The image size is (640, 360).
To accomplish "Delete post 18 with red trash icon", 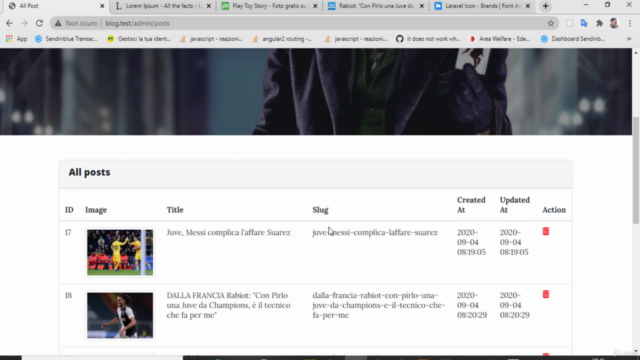I will point(546,294).
